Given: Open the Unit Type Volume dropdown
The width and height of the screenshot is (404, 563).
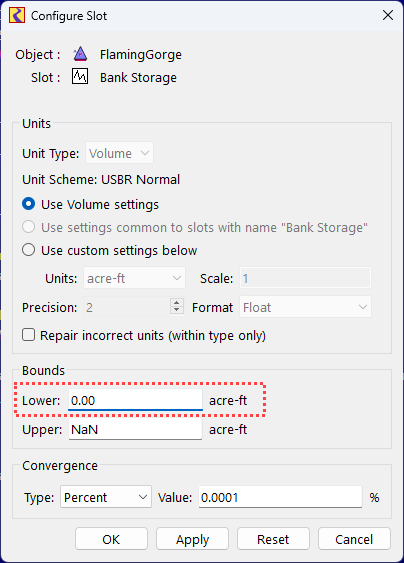Looking at the screenshot, I should (x=119, y=153).
